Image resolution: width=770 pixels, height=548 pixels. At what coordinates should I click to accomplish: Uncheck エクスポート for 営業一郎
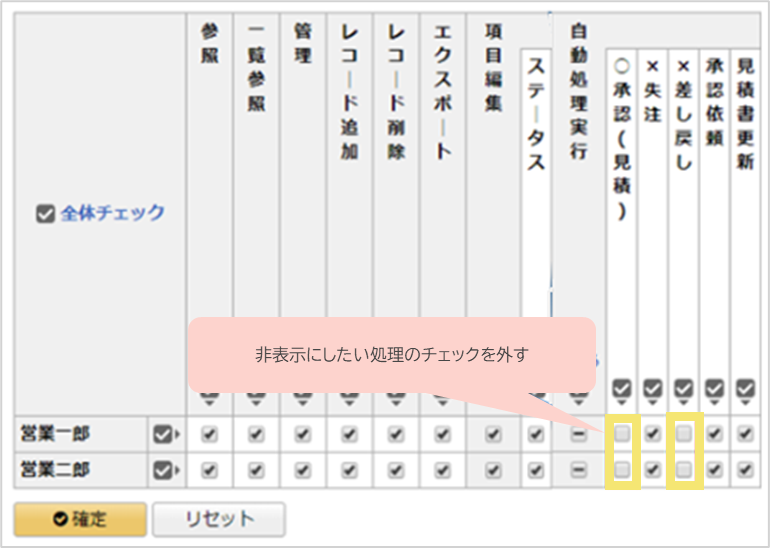tap(442, 434)
